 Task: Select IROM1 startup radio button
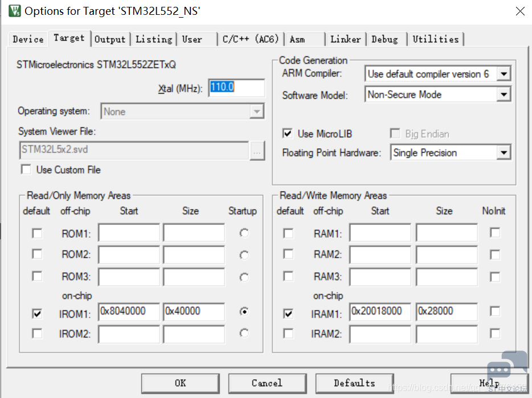coord(244,311)
